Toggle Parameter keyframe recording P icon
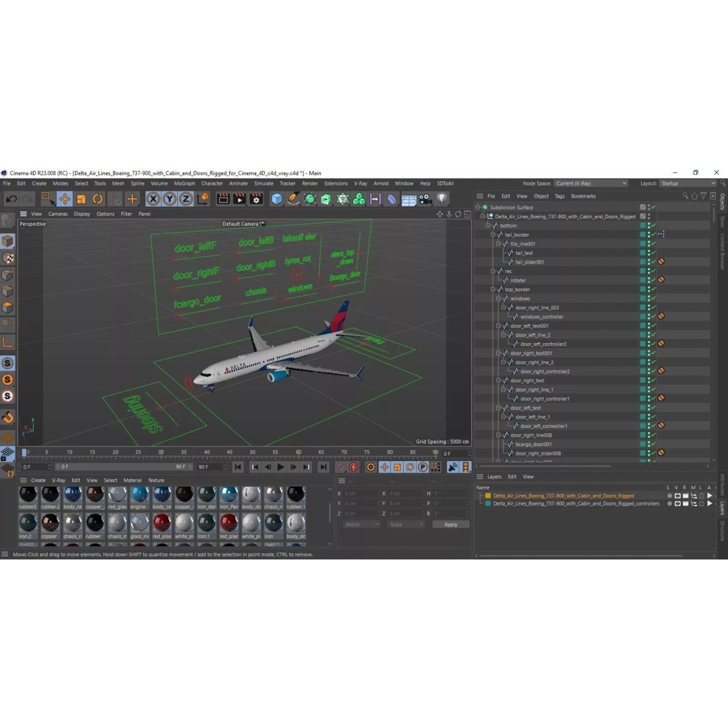 click(x=423, y=467)
